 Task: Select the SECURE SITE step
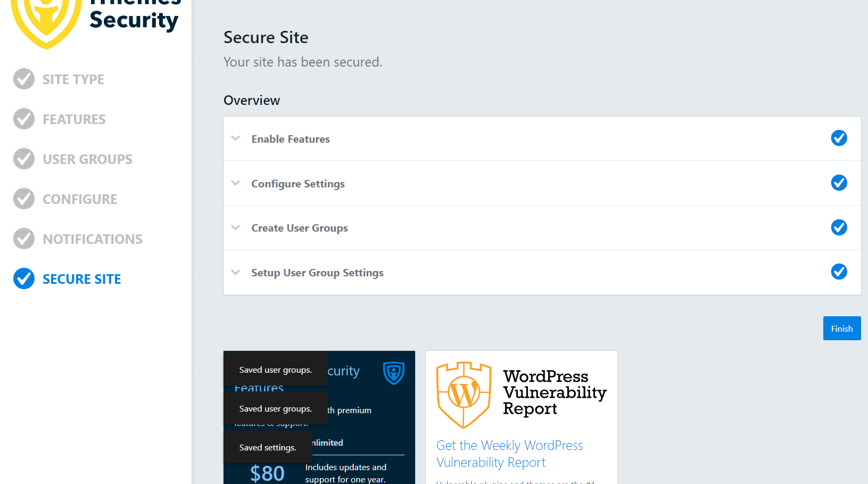[x=82, y=279]
